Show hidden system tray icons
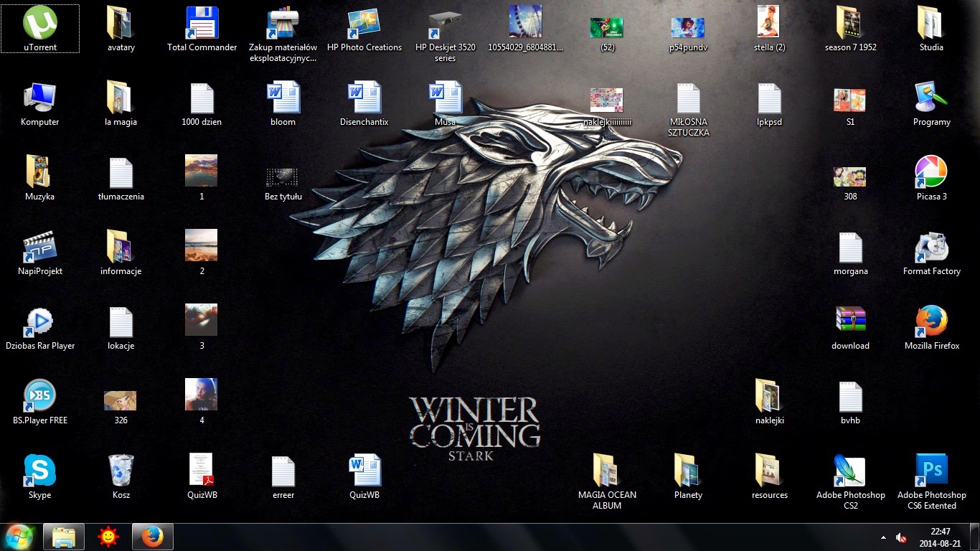Viewport: 980px width, 551px height. 883,537
